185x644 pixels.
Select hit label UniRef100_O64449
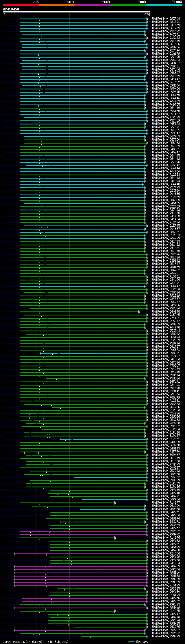[166, 108]
